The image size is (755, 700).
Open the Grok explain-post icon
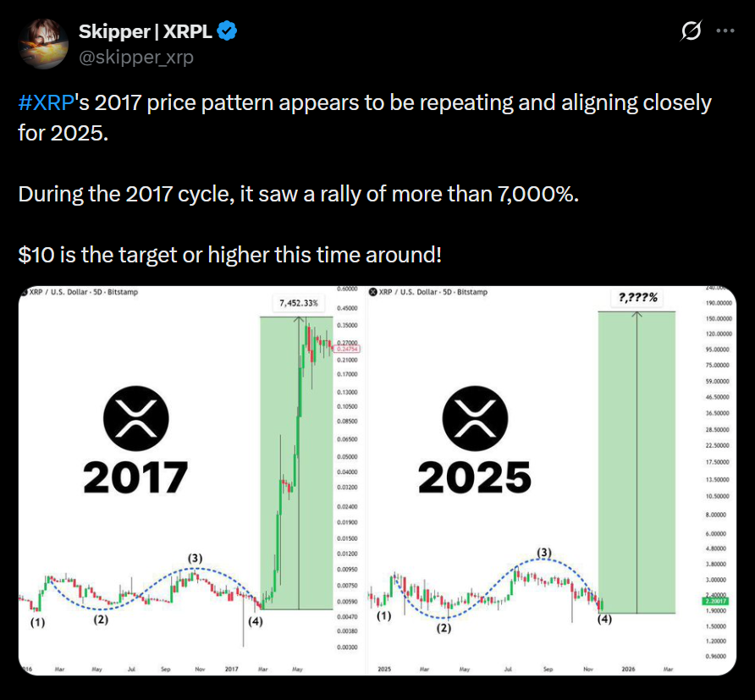click(x=691, y=31)
